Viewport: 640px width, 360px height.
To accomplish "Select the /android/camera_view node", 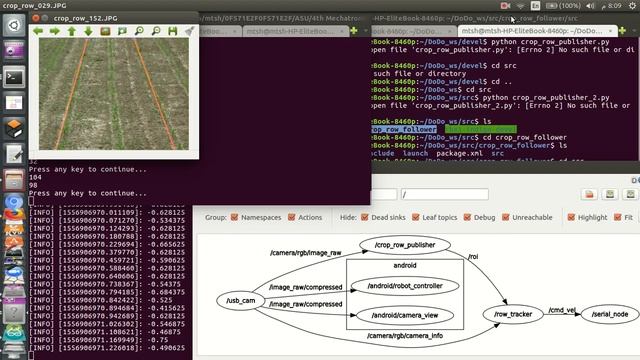I will [405, 315].
